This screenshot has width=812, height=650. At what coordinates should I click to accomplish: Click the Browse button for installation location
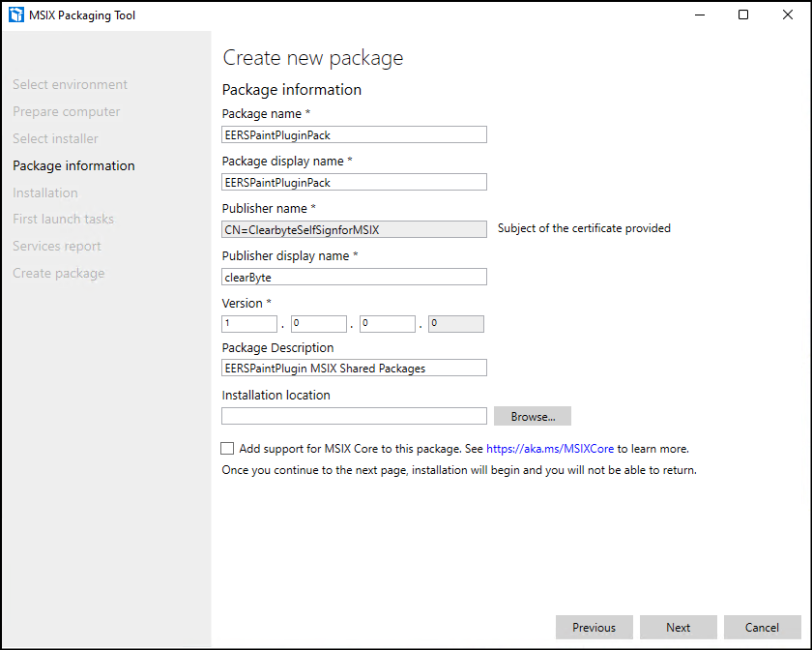tap(533, 416)
